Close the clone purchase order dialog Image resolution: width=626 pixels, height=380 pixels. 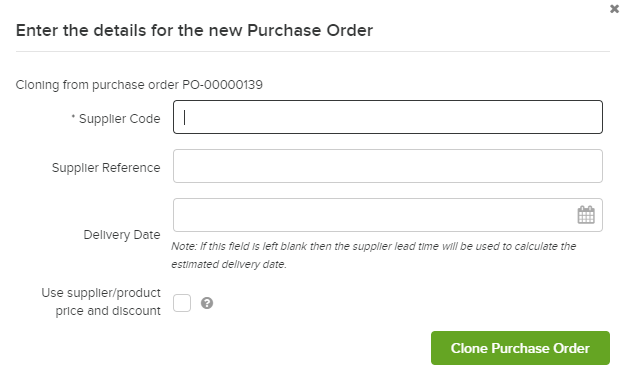click(614, 9)
